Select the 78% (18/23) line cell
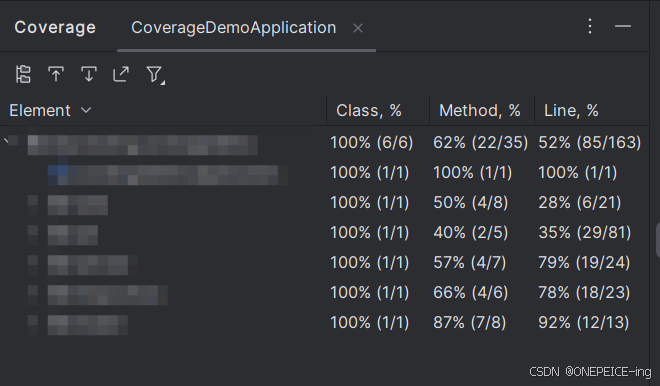 [584, 293]
